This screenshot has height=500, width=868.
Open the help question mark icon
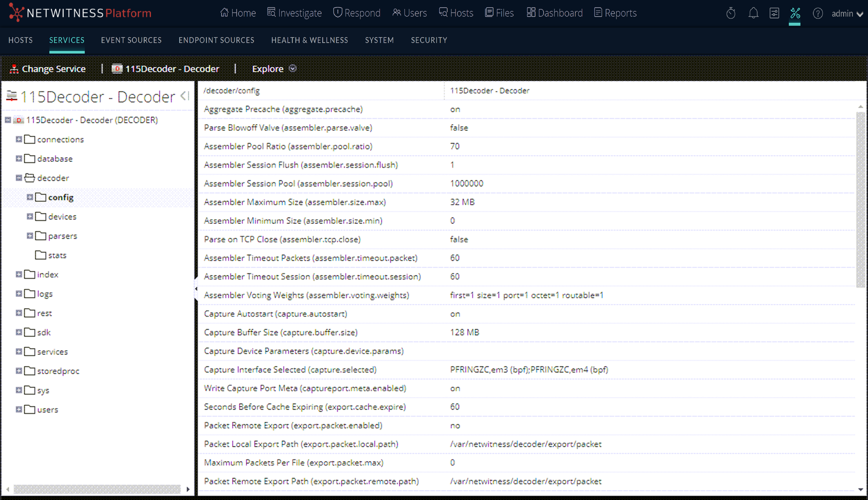click(x=817, y=13)
